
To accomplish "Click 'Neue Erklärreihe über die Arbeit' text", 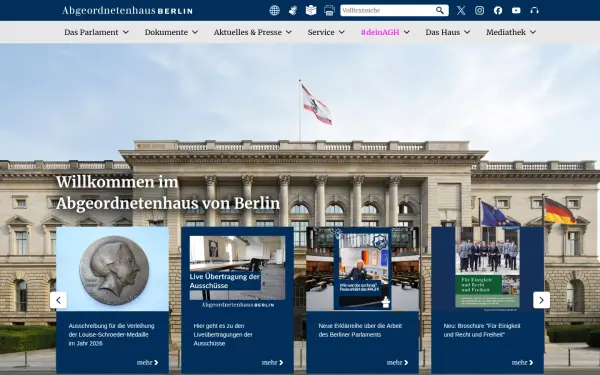I will point(360,330).
